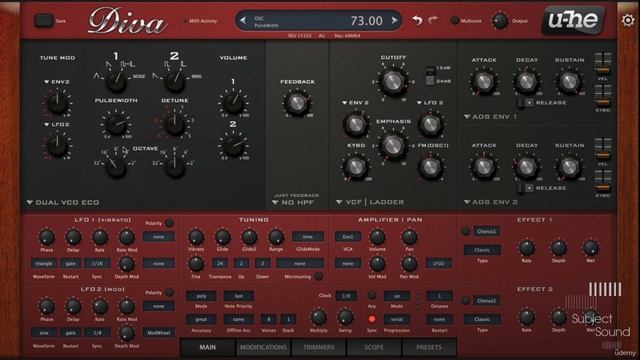Open the voice Mode poly selector
This screenshot has width=640, height=360.
tap(201, 296)
